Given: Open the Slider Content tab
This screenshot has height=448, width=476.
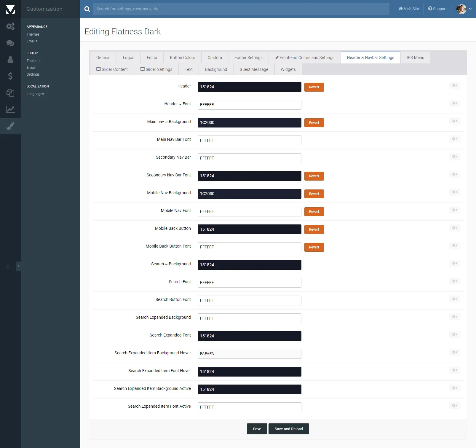Looking at the screenshot, I should coord(112,69).
